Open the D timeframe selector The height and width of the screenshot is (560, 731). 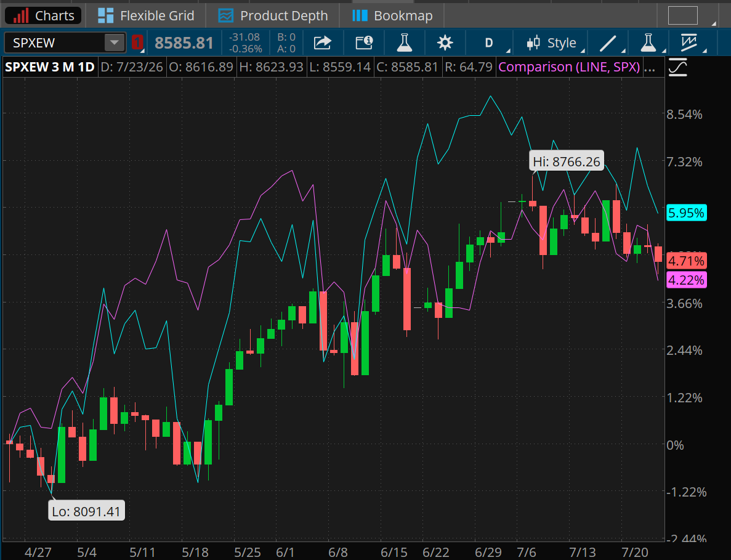click(488, 43)
